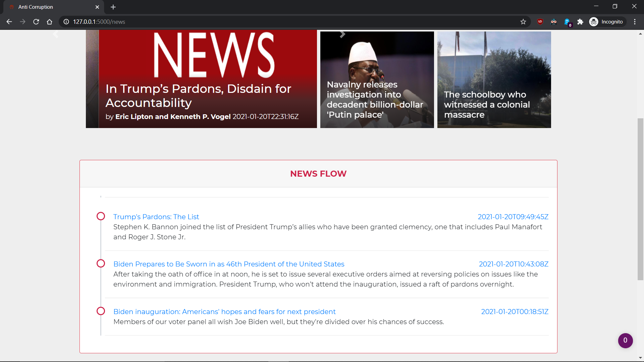Click carousel next arrow
Screen dimensions: 644x362
(x=342, y=34)
